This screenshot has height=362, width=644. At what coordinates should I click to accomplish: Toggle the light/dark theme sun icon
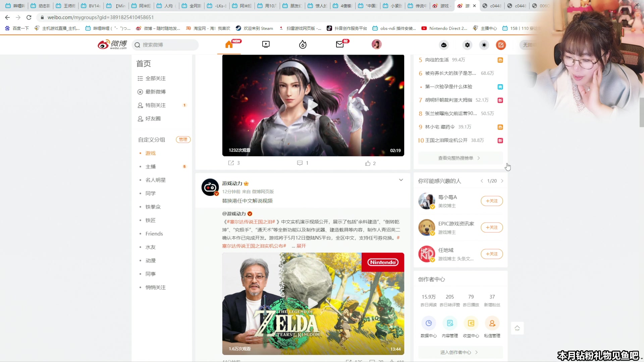tap(484, 45)
